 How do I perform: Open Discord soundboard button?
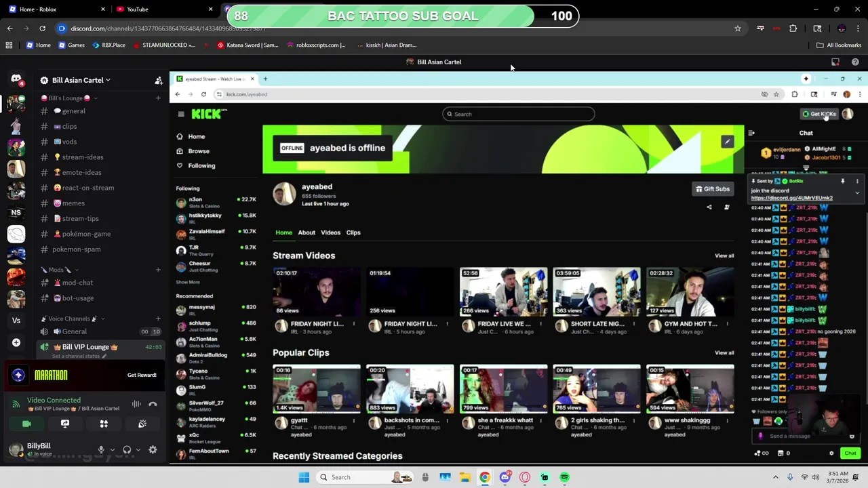[142, 424]
